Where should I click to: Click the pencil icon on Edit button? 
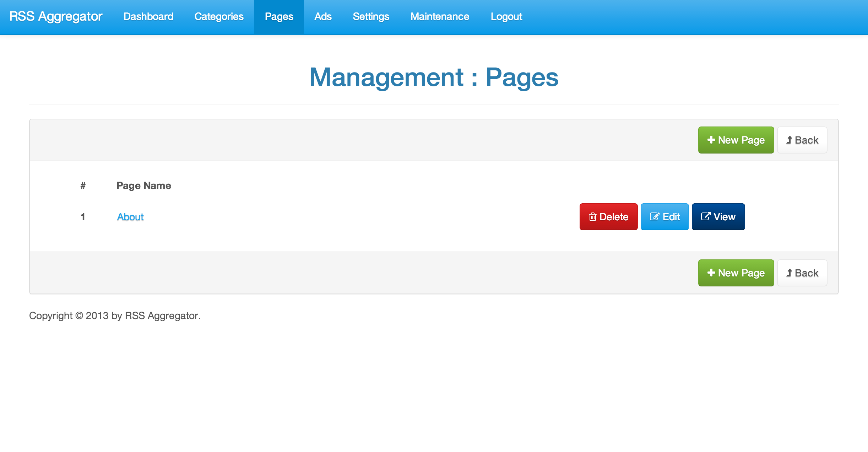[x=654, y=216]
